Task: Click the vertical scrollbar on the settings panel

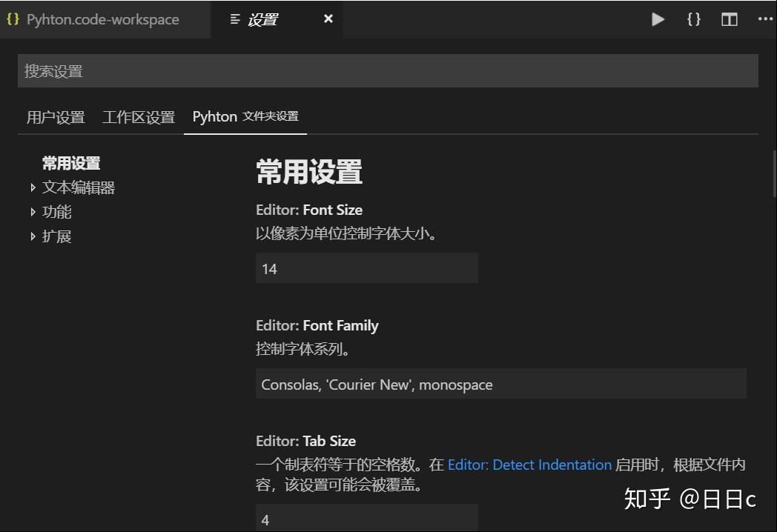Action: pyautogui.click(x=773, y=173)
